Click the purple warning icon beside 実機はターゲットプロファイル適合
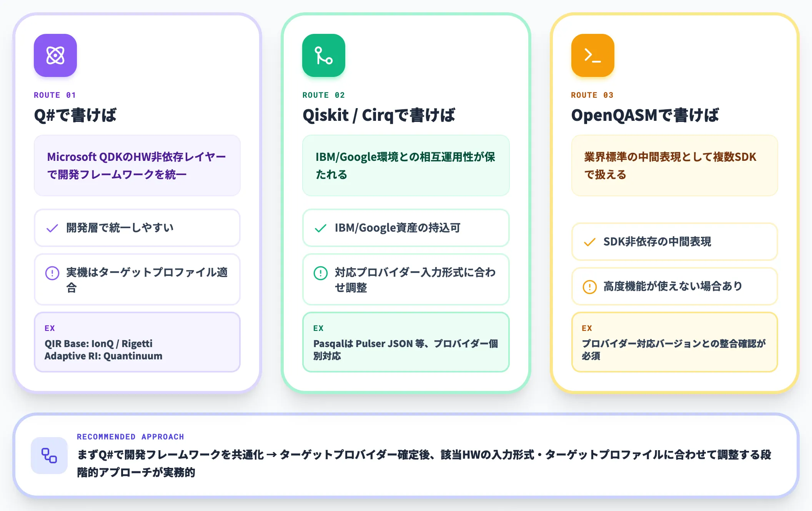Screen dimensions: 812x511 [x=52, y=273]
